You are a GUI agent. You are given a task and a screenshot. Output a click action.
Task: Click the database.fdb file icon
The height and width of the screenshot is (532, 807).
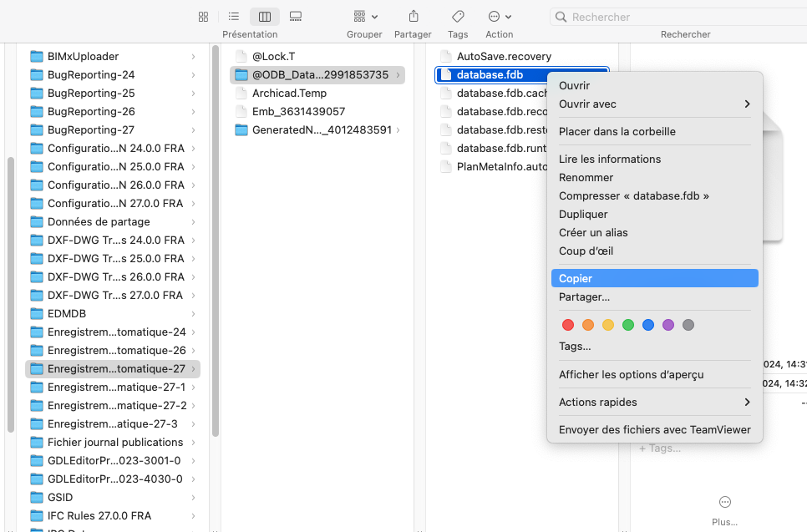pyautogui.click(x=446, y=74)
